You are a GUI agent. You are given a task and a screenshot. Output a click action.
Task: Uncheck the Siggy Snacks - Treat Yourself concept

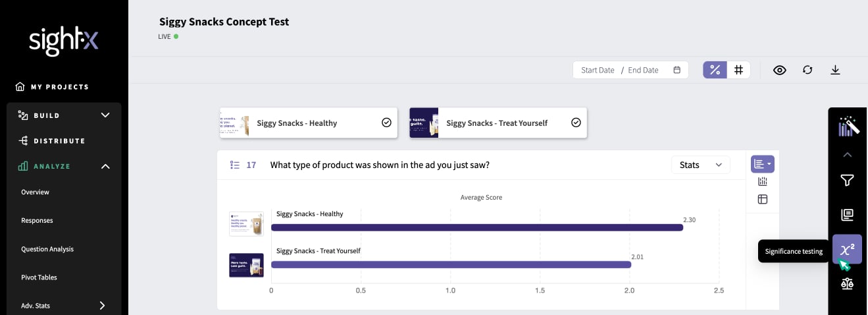[x=576, y=123]
